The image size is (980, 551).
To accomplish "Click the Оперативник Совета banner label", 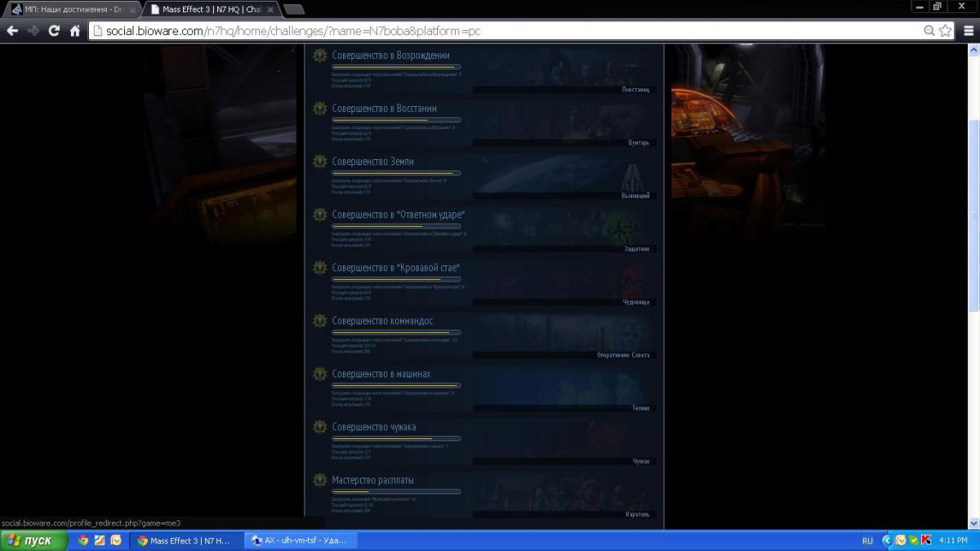I will 624,355.
